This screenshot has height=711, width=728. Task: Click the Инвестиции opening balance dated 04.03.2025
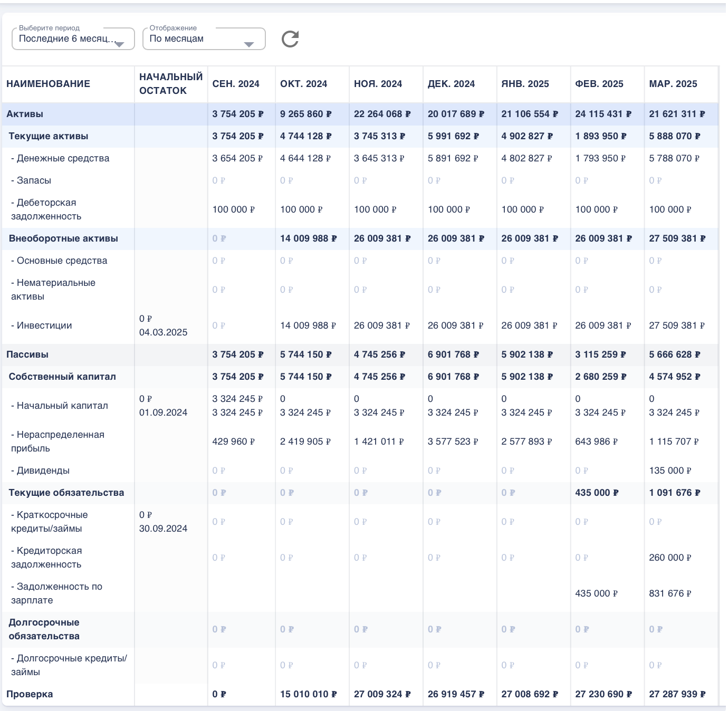point(163,325)
